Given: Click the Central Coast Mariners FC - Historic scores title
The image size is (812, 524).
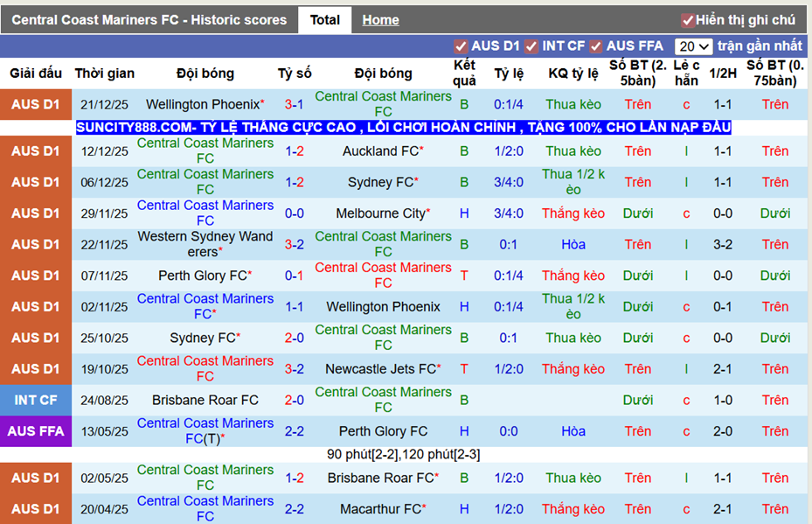Looking at the screenshot, I should 149,20.
